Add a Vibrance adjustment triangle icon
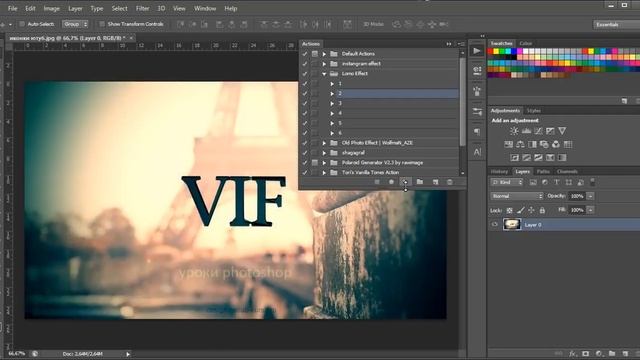Viewport: 640px width, 360px height. pyautogui.click(x=562, y=131)
